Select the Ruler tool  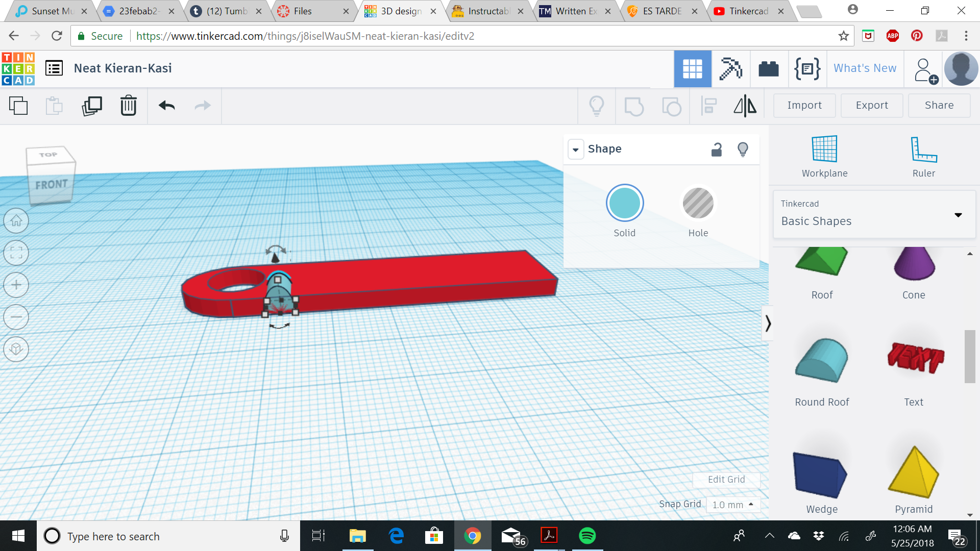(x=923, y=157)
